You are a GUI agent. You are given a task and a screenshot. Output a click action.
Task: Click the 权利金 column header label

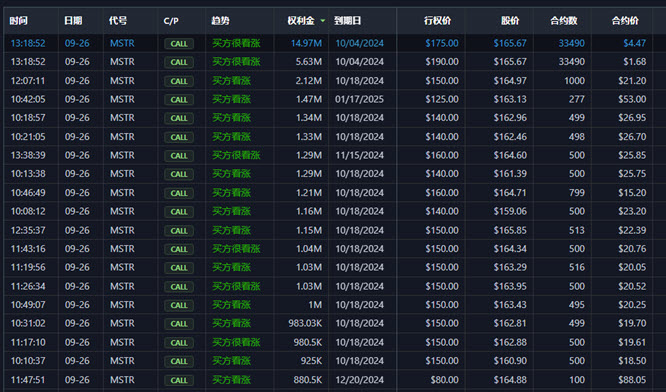(x=301, y=20)
